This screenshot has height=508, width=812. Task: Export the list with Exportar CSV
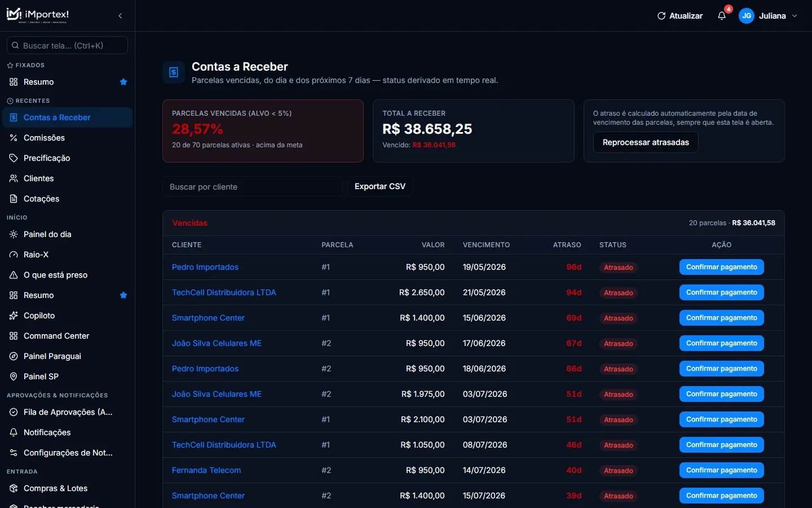point(380,186)
